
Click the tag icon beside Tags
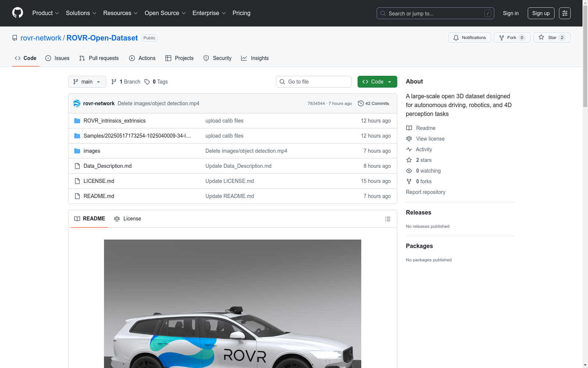pyautogui.click(x=147, y=82)
